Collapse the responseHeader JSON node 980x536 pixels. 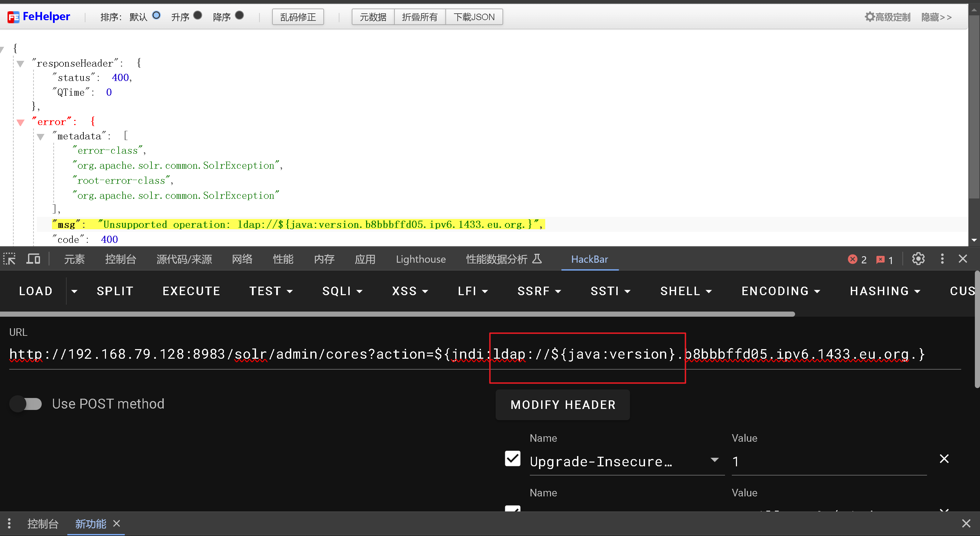(x=21, y=64)
